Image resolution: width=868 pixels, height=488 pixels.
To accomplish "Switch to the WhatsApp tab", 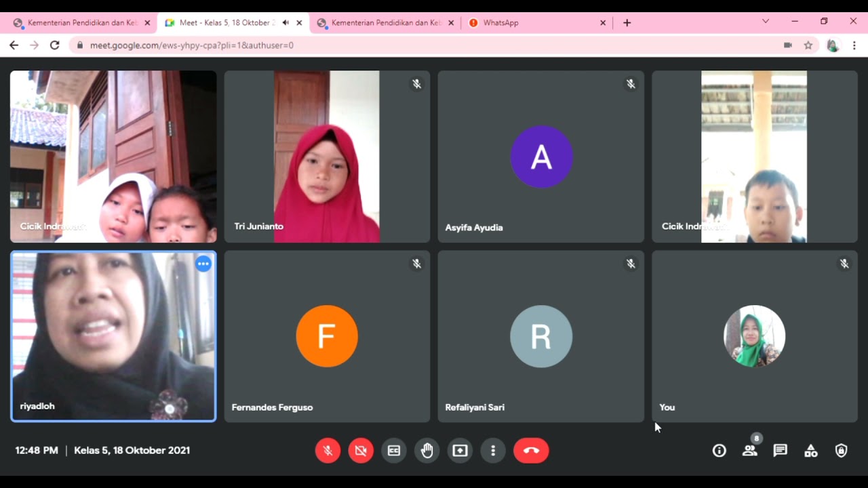I will 537,22.
